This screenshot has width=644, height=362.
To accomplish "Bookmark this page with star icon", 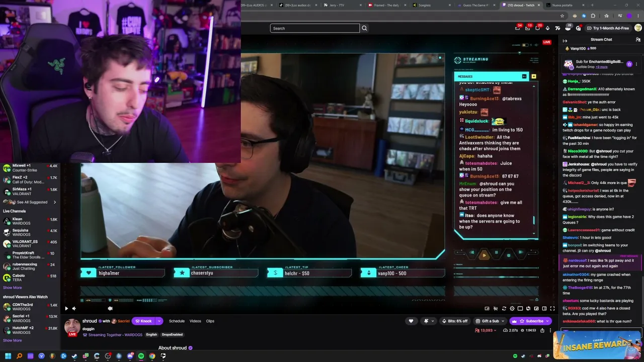I will point(562,16).
